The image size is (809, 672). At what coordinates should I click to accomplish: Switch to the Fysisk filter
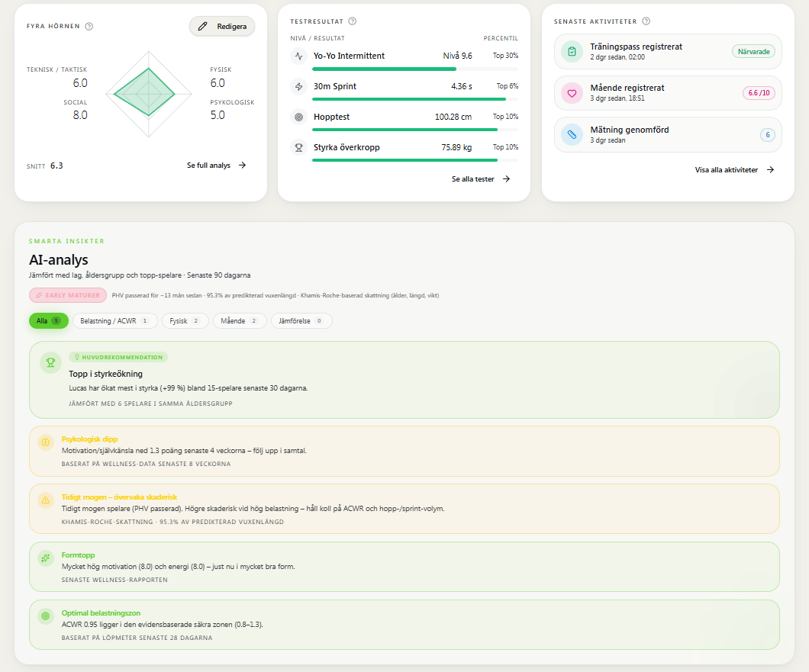coord(185,321)
